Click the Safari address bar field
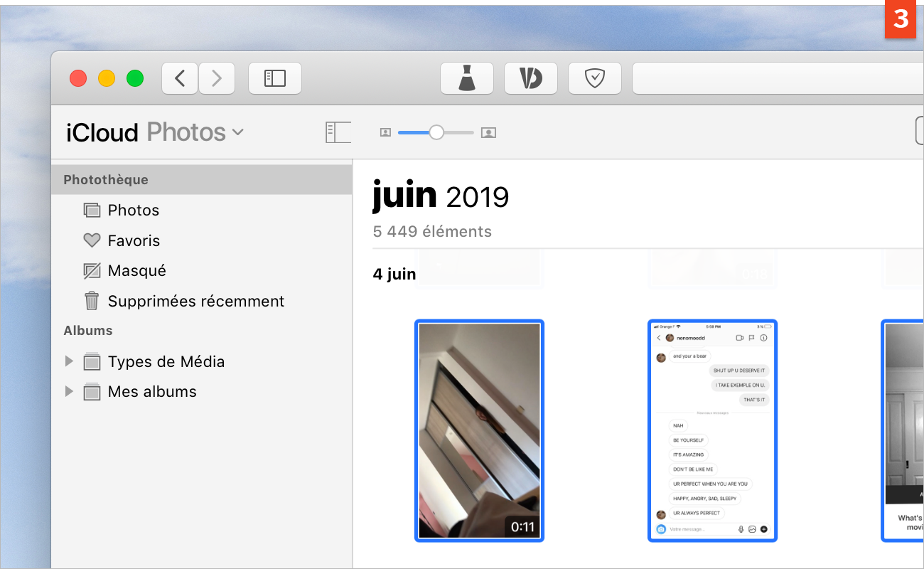924x569 pixels. pyautogui.click(x=775, y=78)
